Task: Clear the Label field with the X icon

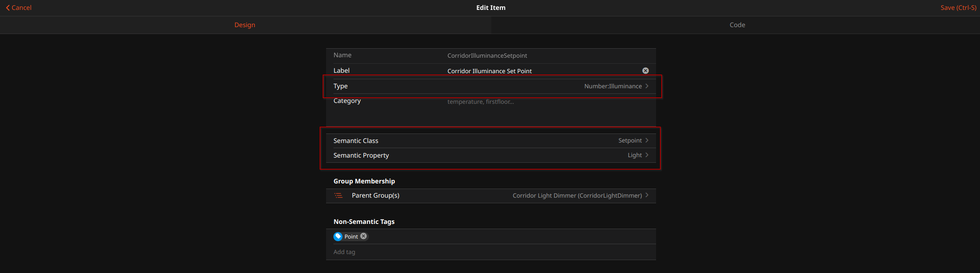Action: pyautogui.click(x=645, y=71)
